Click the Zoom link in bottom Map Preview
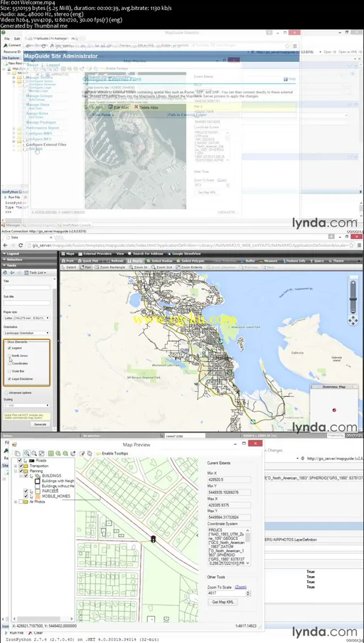 [240, 588]
